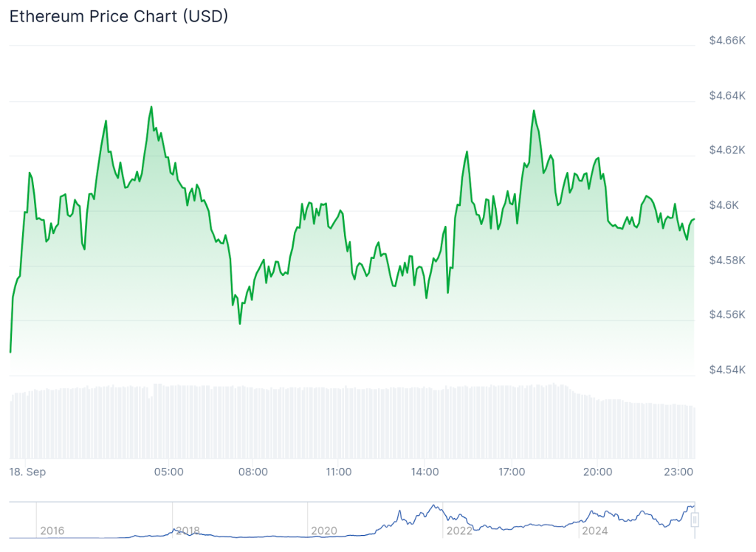Click the 18. Sep date axis label
The image size is (756, 552).
coord(27,472)
